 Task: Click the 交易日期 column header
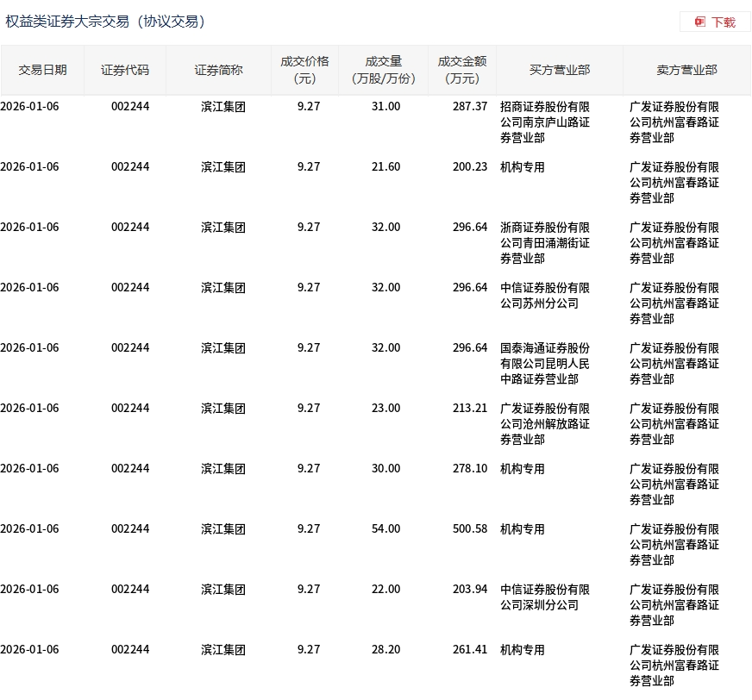pyautogui.click(x=42, y=70)
